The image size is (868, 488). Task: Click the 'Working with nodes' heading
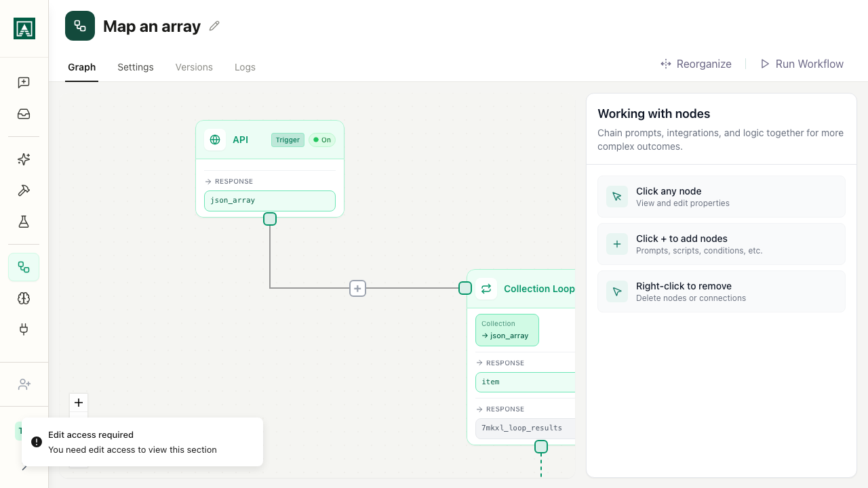coord(654,114)
